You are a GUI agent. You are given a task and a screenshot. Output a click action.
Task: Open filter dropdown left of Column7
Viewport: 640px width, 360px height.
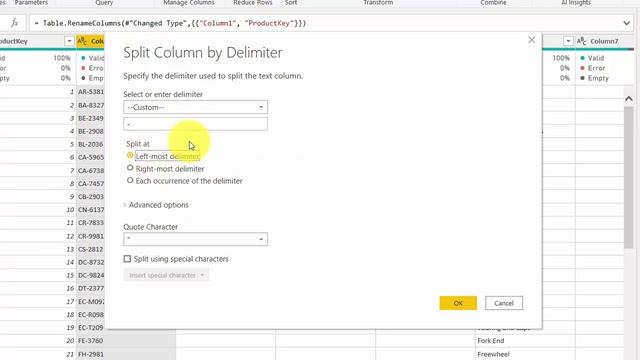click(568, 41)
